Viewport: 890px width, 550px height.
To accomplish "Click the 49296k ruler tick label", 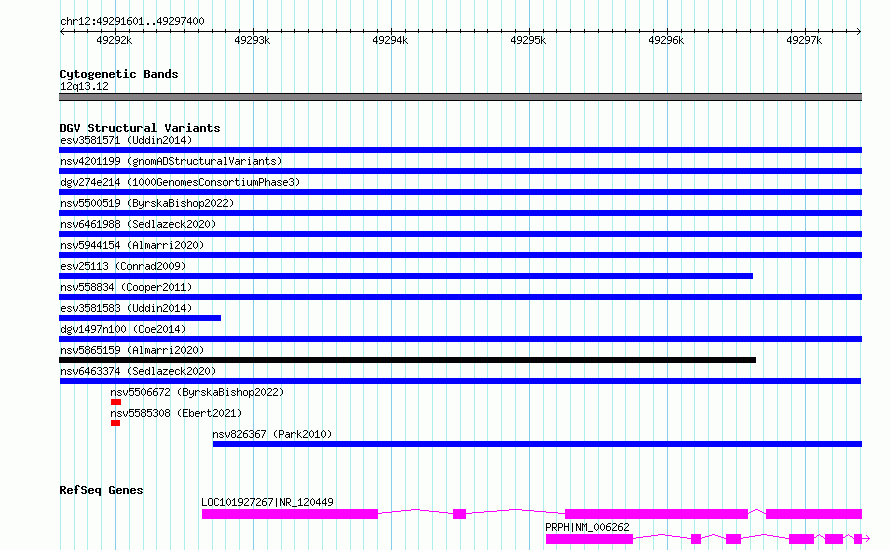I will (666, 40).
